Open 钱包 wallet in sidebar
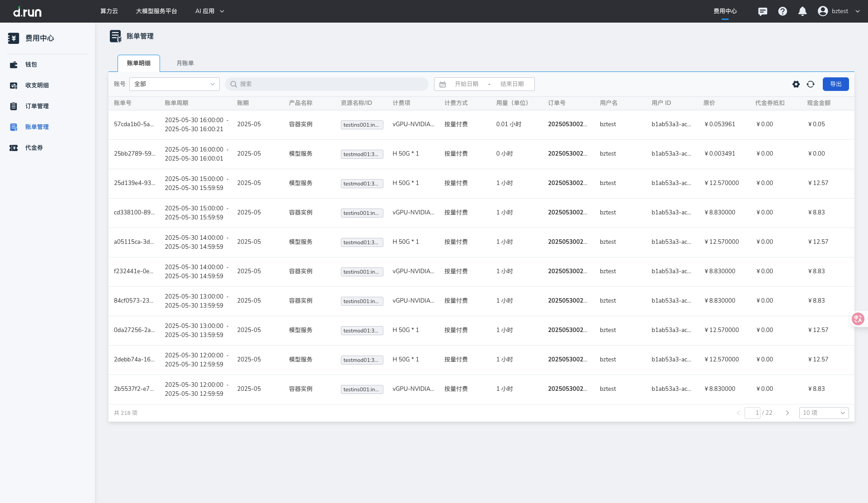Viewport: 868px width, 503px height. point(31,65)
